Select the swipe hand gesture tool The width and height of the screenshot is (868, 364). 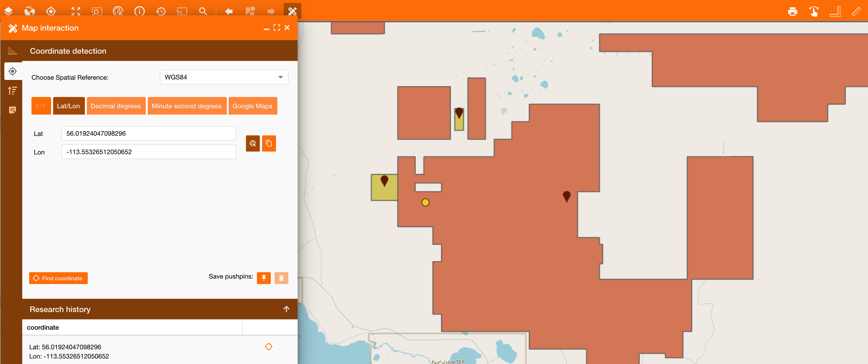[x=814, y=11]
